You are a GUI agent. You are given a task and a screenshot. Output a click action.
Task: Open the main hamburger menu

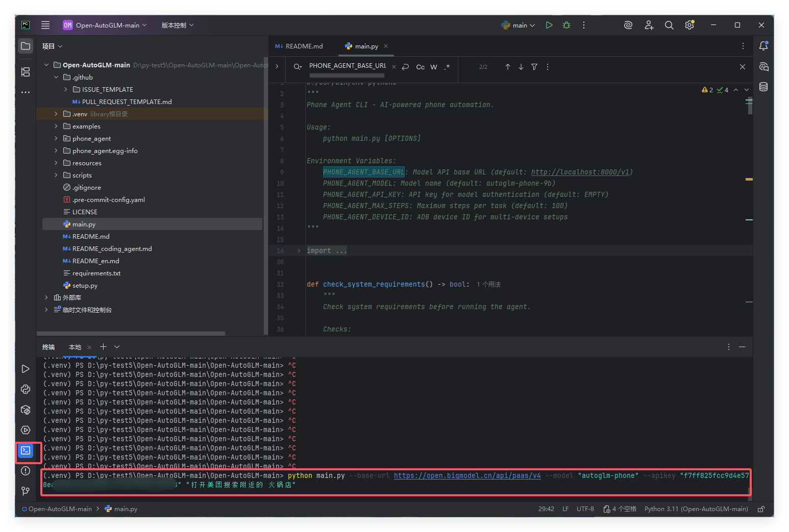(x=45, y=25)
